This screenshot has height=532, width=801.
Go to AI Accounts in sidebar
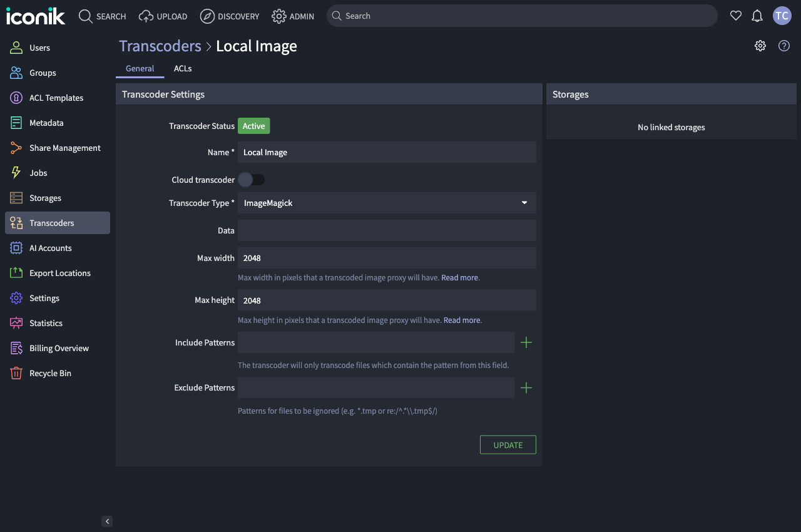pos(50,248)
